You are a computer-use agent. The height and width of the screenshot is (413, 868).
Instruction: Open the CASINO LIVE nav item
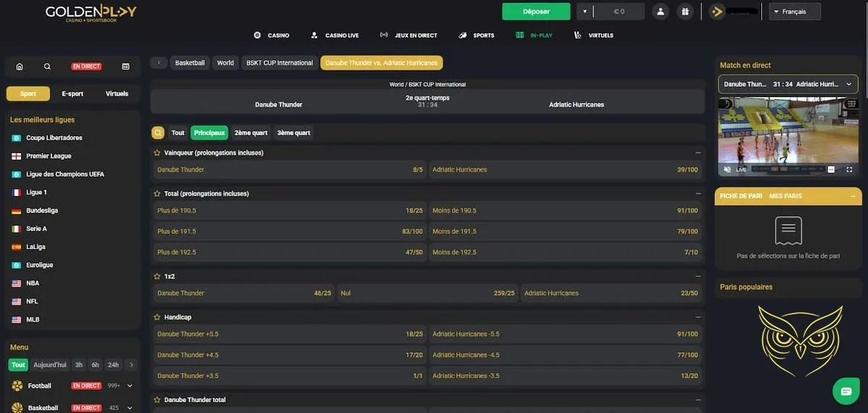click(x=335, y=36)
